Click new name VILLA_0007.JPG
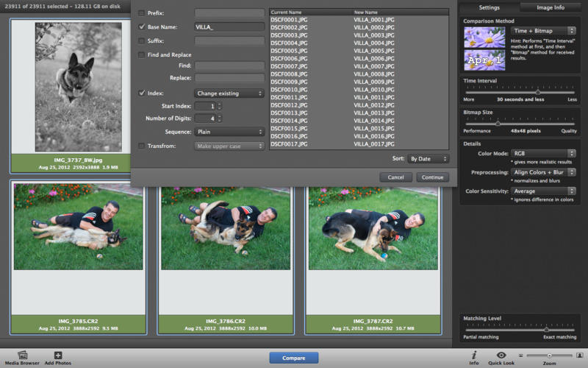Viewport: 588px width, 368px height. [x=374, y=66]
